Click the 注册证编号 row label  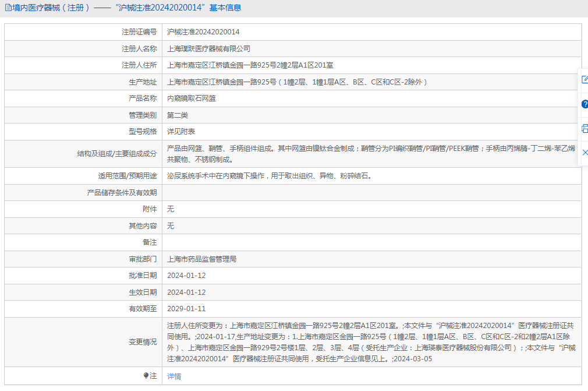click(139, 32)
